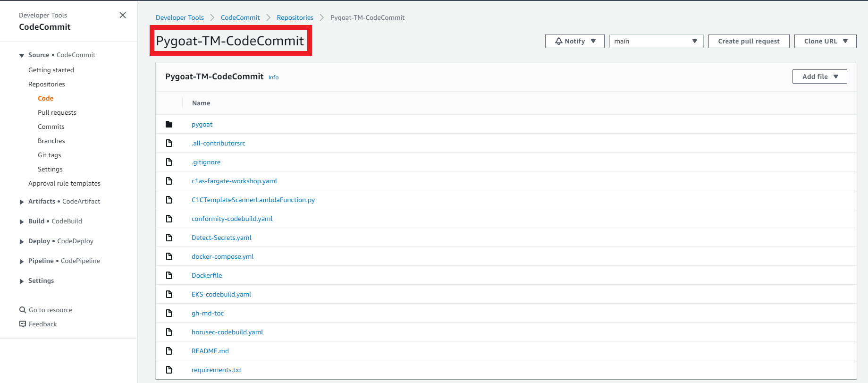Expand the Settings sidebar section
This screenshot has width=868, height=383.
click(22, 281)
